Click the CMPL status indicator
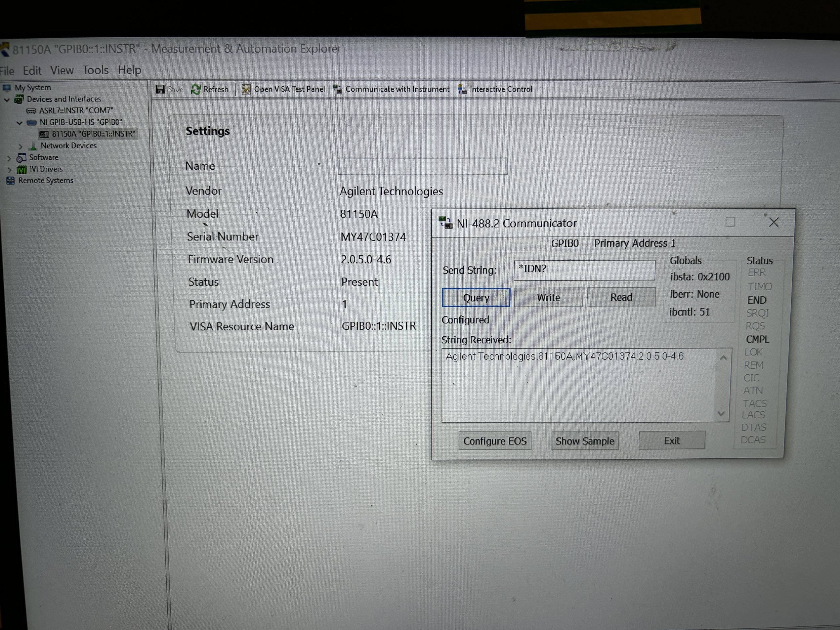The height and width of the screenshot is (630, 840). [x=758, y=339]
